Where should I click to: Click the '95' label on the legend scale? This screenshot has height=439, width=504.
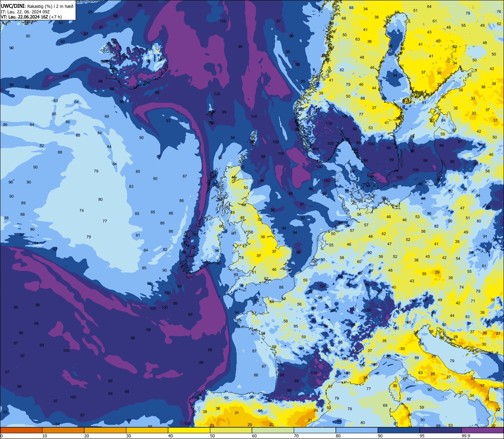point(422,436)
